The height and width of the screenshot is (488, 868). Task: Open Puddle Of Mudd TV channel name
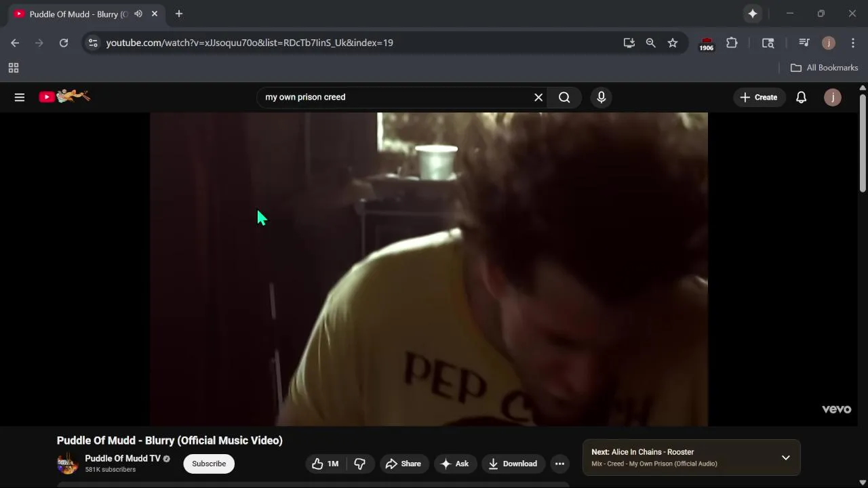tap(123, 458)
